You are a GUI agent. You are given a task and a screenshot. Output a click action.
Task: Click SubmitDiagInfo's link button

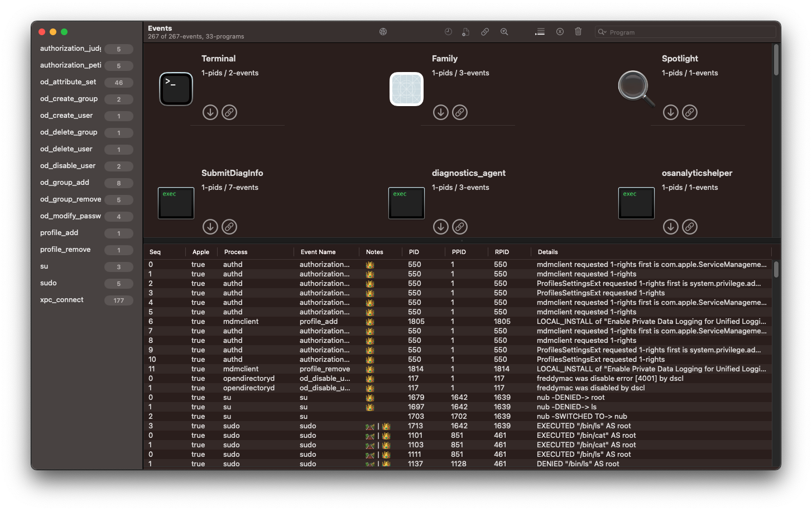[x=229, y=227]
